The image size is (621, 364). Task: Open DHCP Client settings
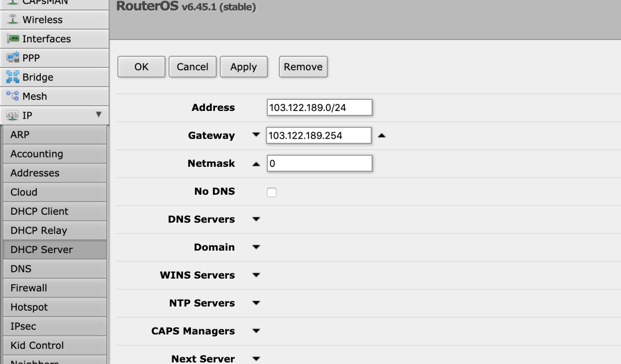click(54, 211)
